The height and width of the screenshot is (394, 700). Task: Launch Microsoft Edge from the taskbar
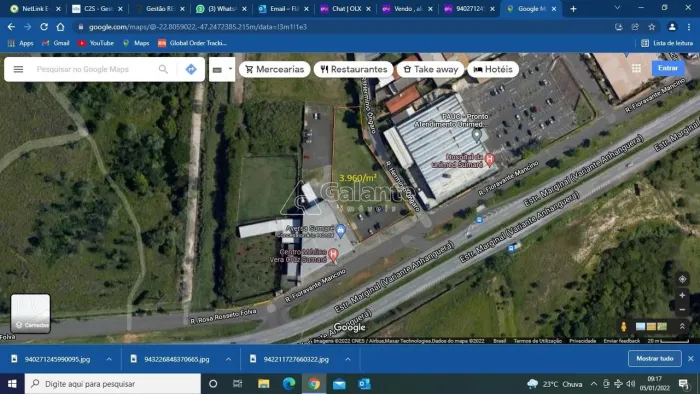tap(289, 384)
